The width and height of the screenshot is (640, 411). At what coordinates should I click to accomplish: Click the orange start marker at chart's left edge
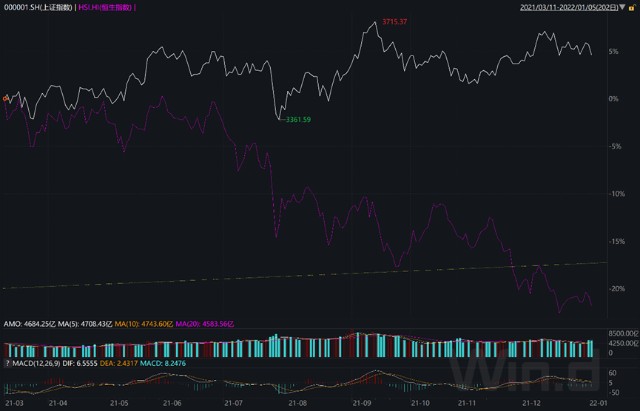point(6,98)
